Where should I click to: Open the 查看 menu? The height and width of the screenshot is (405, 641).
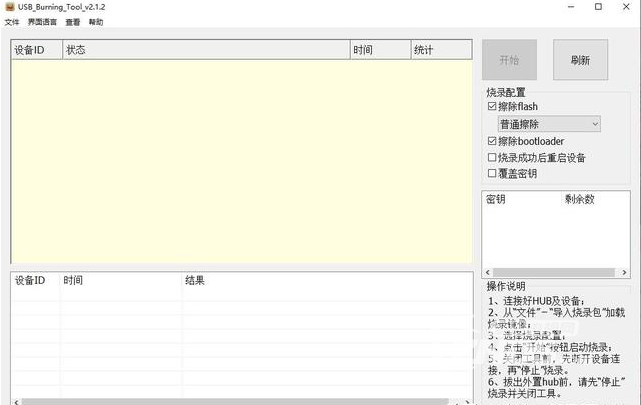coord(73,22)
